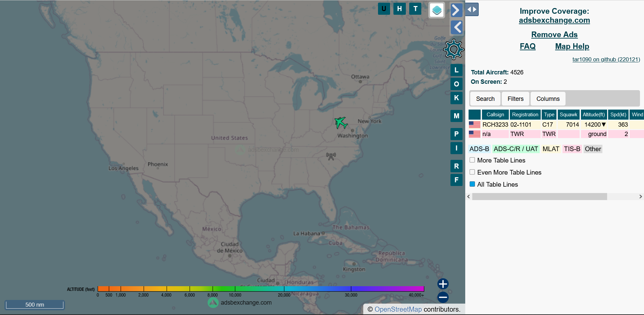Sort table by Wind column
This screenshot has width=644, height=315.
637,115
